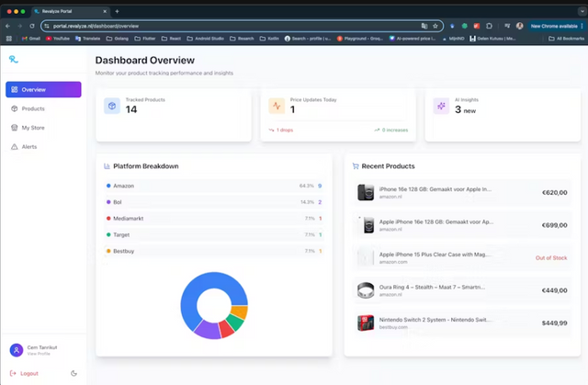Select the Mediamarkt platform row
Screen dimensions: 588x385
coord(214,219)
